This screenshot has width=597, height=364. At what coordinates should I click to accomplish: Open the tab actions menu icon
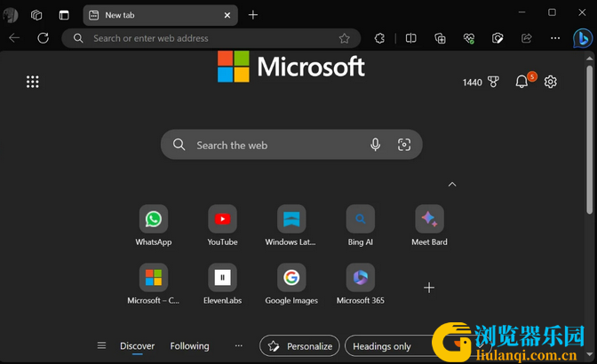(64, 15)
